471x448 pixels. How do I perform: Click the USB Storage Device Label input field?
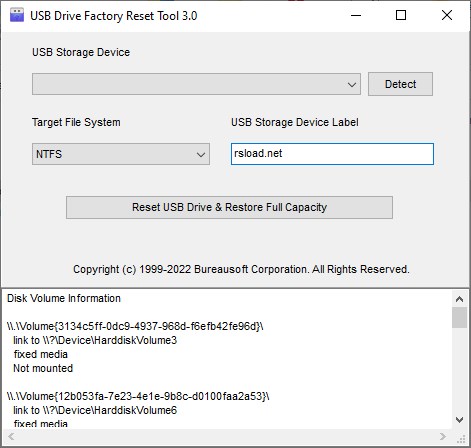tap(332, 154)
